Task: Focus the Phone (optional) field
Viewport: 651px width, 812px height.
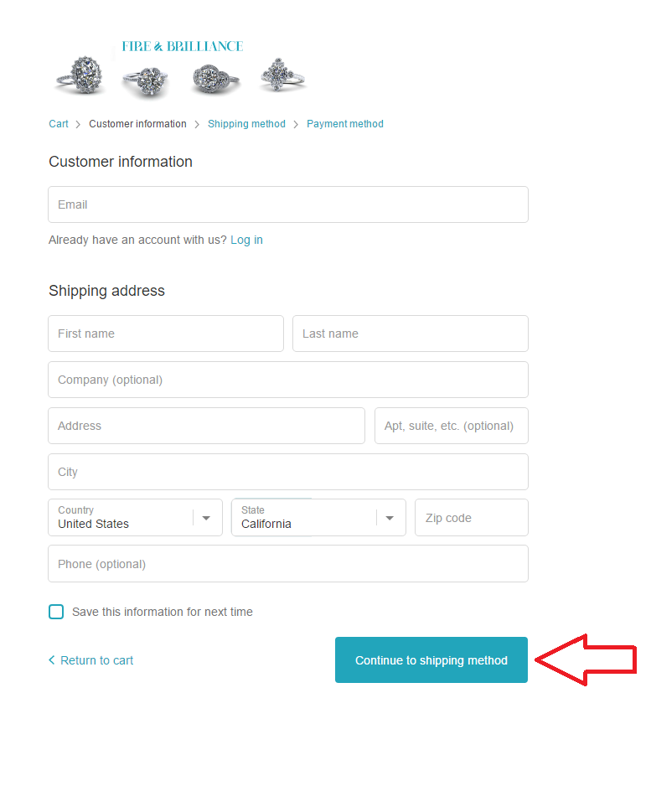Action: pos(288,563)
